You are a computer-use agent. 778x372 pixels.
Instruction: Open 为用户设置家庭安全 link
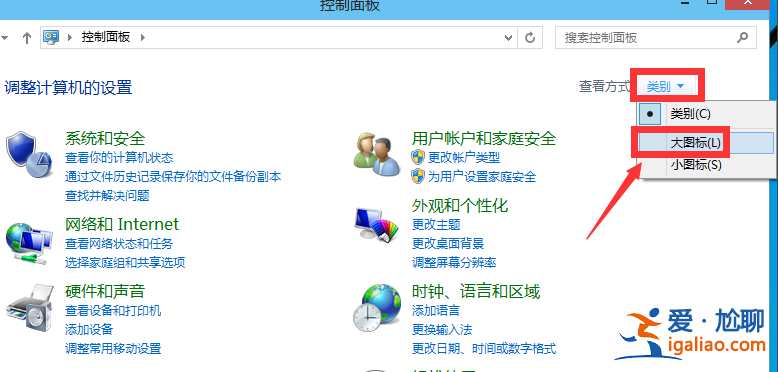(x=482, y=177)
